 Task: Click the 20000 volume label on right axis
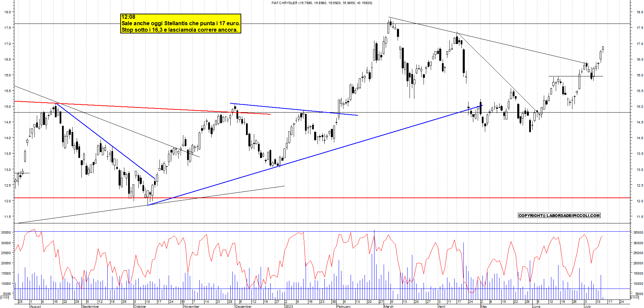point(638,263)
